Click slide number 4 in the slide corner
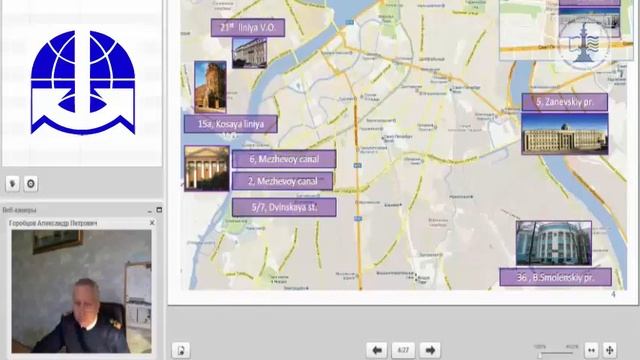This screenshot has width=640, height=360. pos(613,294)
